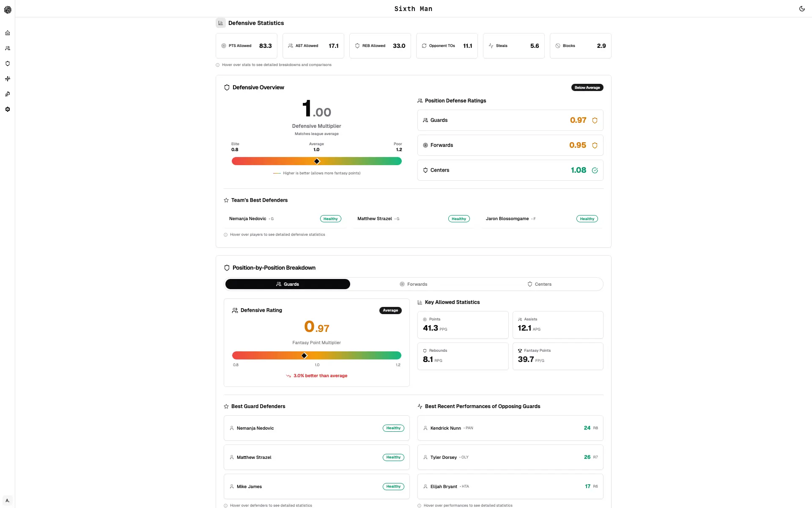Open settings via the gear icon in sidebar
812x508 pixels.
(x=8, y=109)
